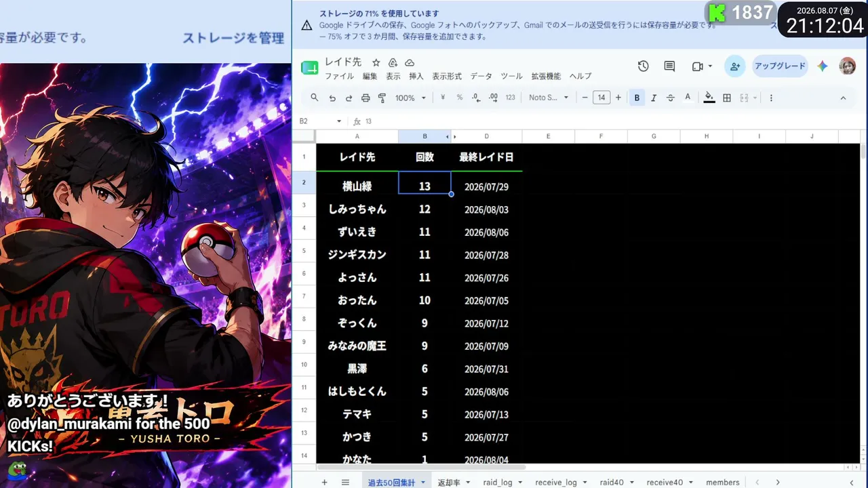Toggle bold formatting

pyautogui.click(x=637, y=98)
